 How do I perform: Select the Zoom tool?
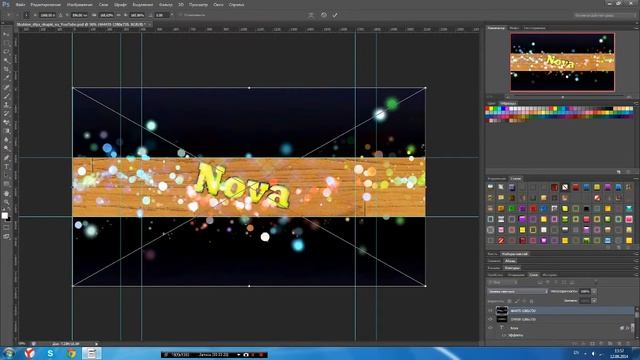7,202
